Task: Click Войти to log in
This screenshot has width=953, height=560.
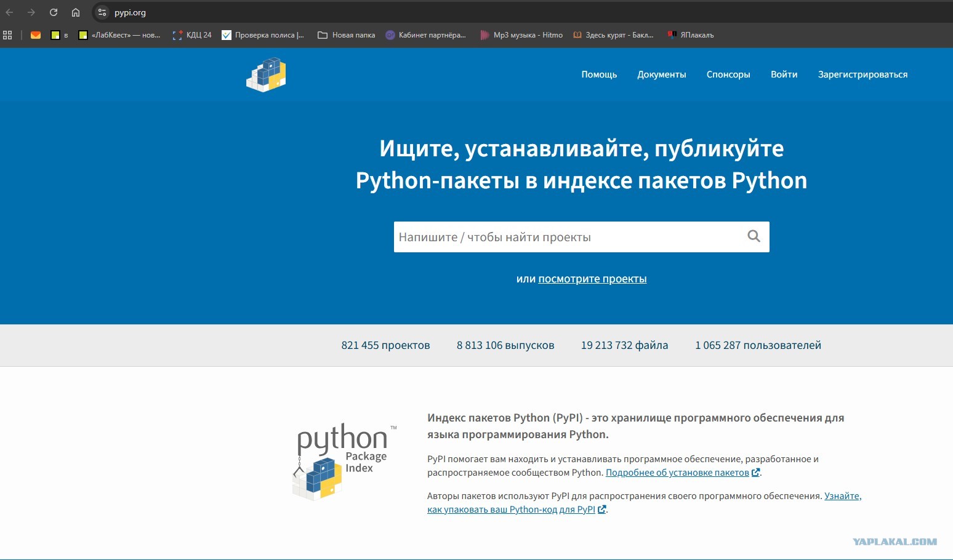Action: [784, 74]
